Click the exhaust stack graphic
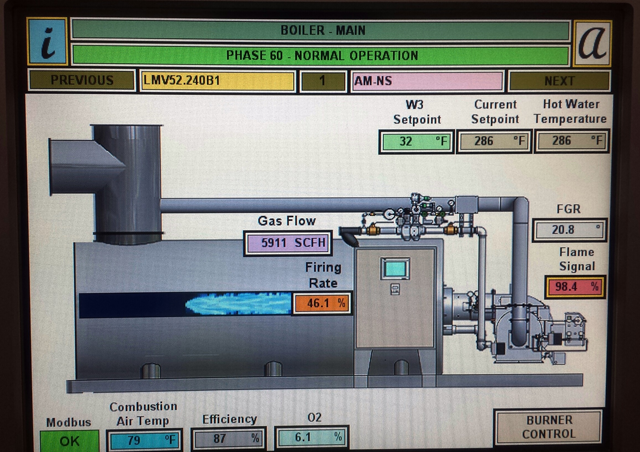Screen dimensions: 640x452 [126, 180]
